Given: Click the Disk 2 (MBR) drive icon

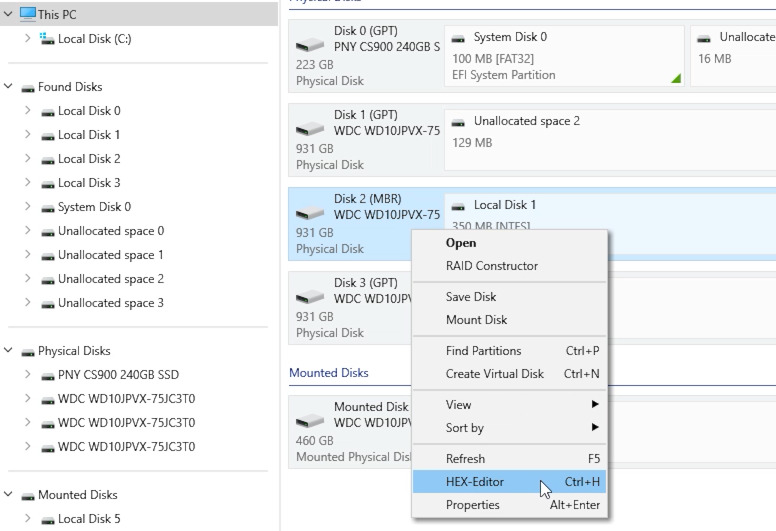Looking at the screenshot, I should point(310,213).
